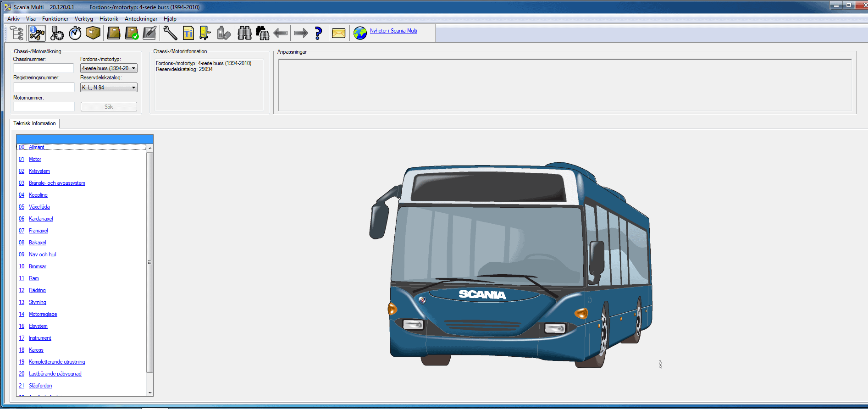Viewport: 868px width, 409px height.
Task: Click the double binoculars advanced search icon
Action: [262, 33]
